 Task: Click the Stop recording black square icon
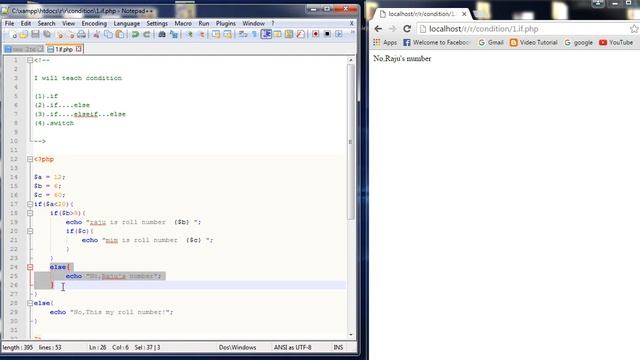click(x=327, y=35)
